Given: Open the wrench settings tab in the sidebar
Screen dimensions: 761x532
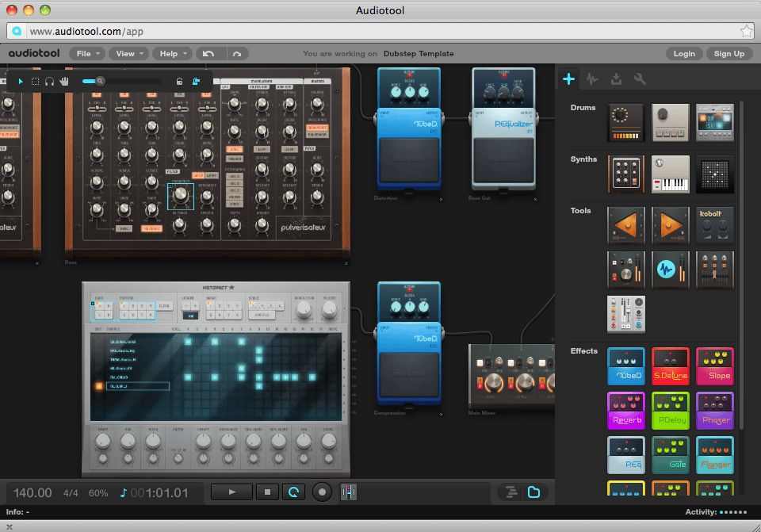Looking at the screenshot, I should (x=639, y=78).
